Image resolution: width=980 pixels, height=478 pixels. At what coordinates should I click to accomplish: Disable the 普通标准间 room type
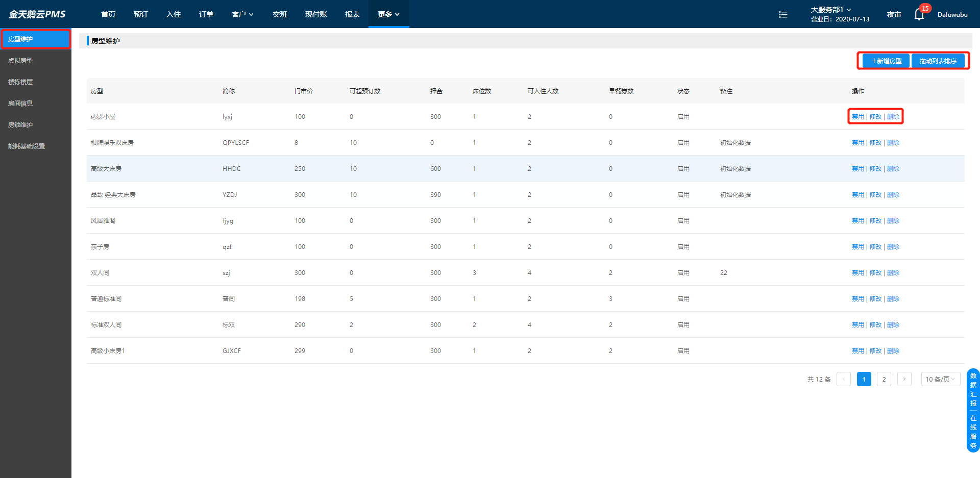pos(858,299)
